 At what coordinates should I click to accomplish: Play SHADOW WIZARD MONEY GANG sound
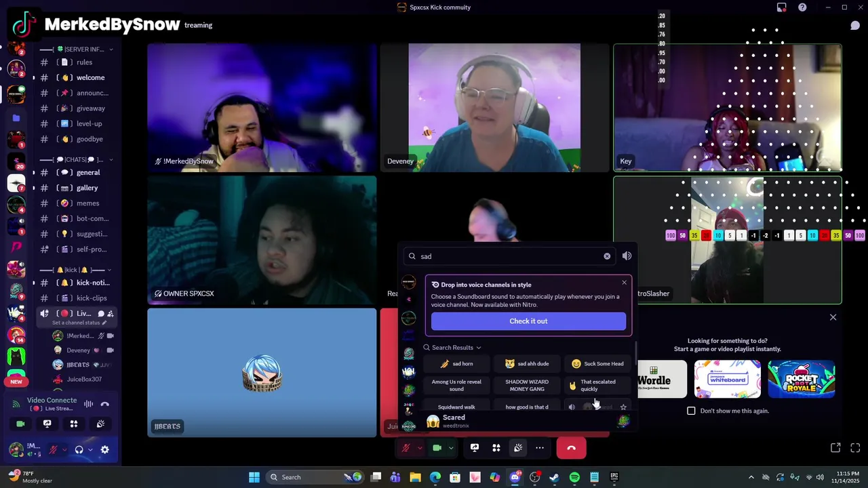click(527, 386)
